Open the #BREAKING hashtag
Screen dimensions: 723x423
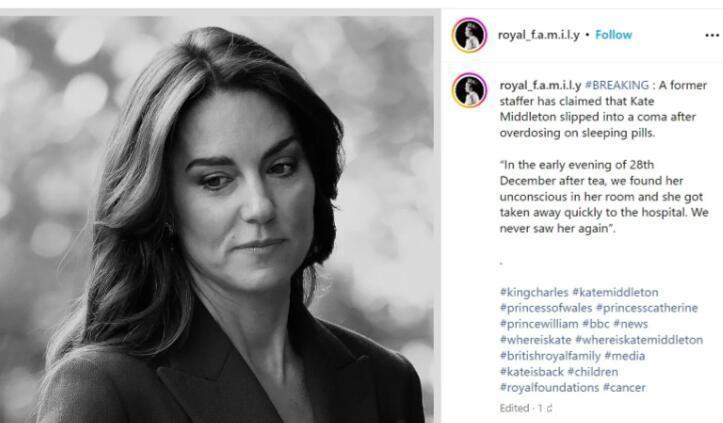(616, 85)
